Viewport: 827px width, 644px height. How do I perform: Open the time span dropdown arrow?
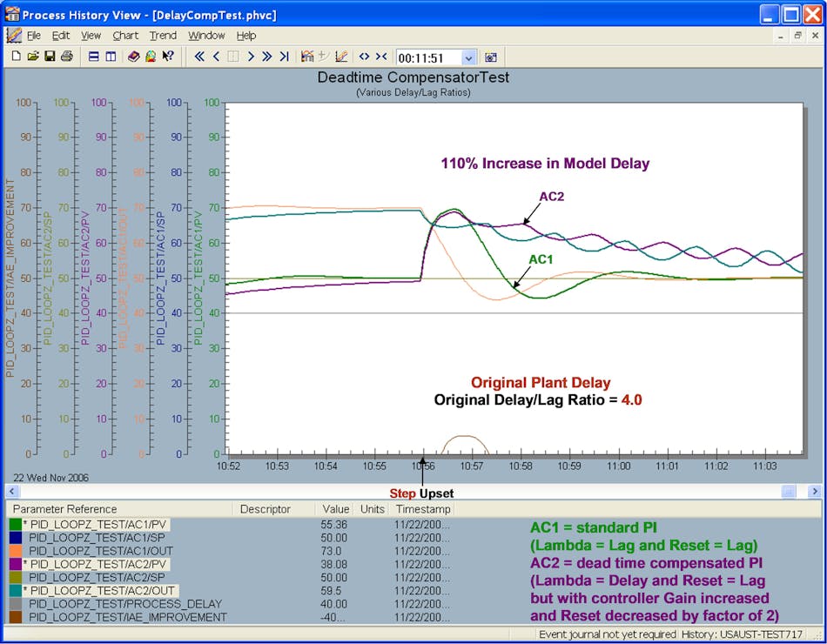coord(469,58)
